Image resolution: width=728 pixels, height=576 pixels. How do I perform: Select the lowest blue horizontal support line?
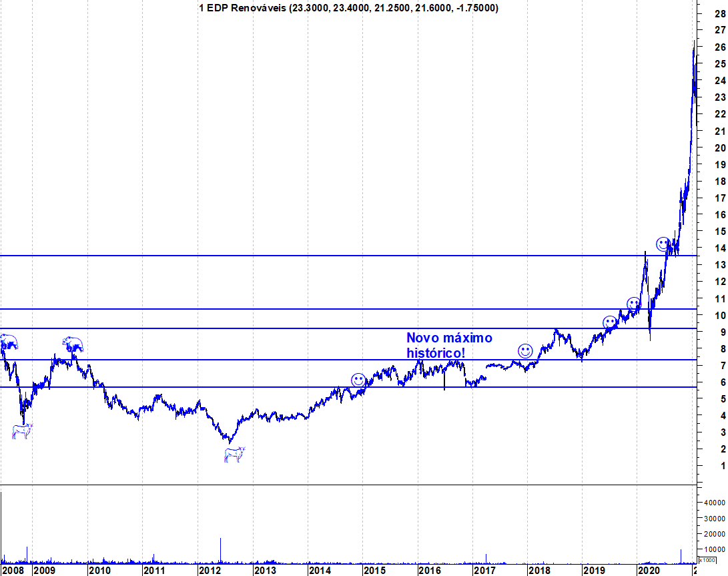(348, 387)
